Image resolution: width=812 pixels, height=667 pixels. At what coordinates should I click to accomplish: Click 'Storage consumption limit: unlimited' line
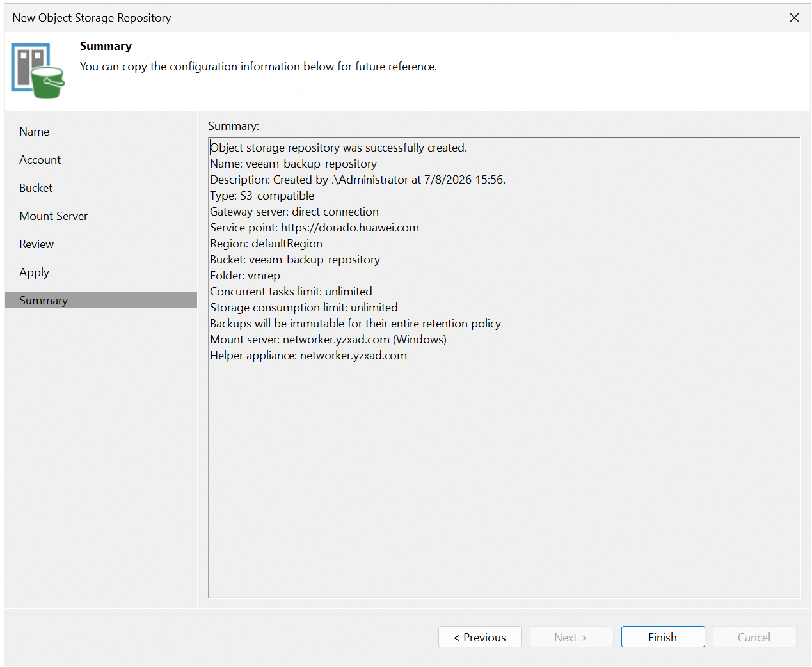click(x=304, y=308)
